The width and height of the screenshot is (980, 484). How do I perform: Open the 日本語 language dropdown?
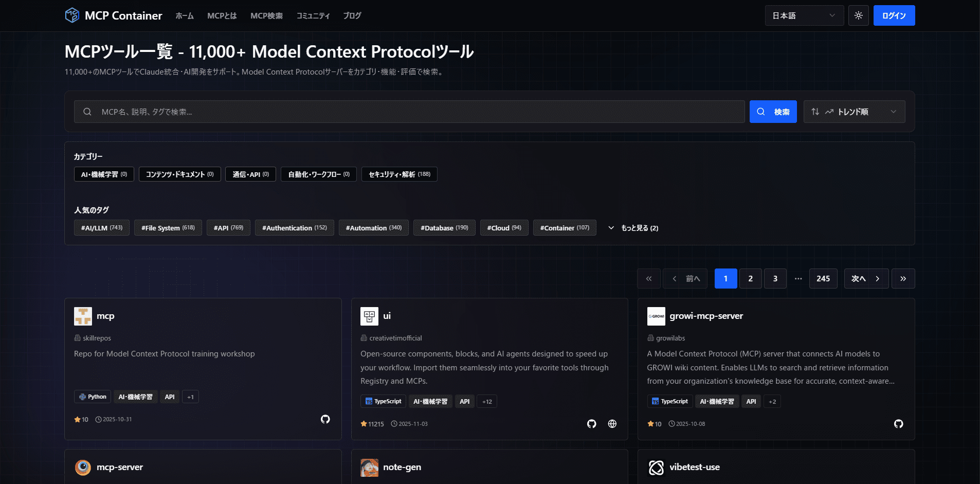(804, 15)
